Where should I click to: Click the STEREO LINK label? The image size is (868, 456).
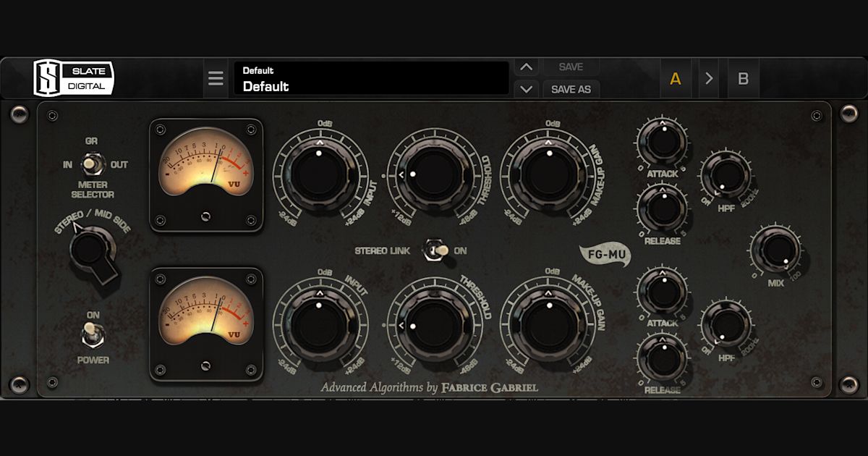pos(383,250)
